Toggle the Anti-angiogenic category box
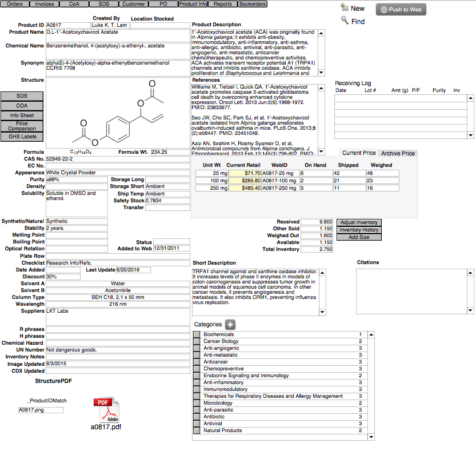This screenshot has width=476, height=451. 197,348
